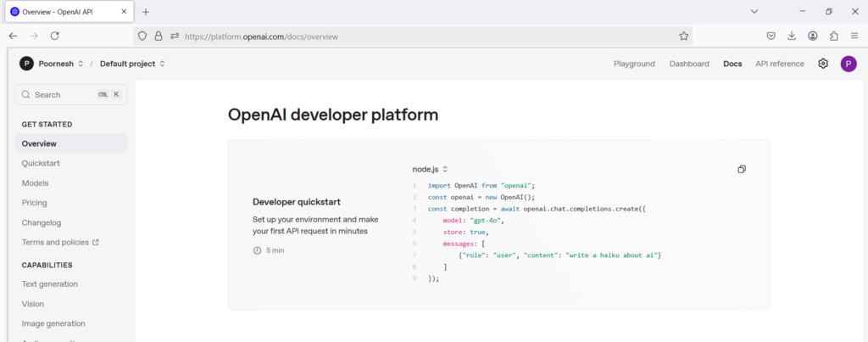Expand the Default project switcher
Viewport: 868px width, 342px height.
(162, 64)
